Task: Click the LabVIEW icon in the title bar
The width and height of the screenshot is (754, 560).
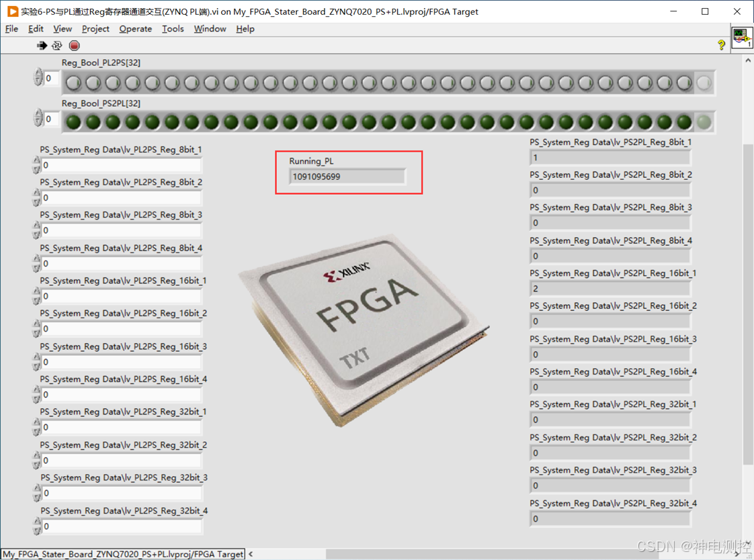Action: click(13, 11)
